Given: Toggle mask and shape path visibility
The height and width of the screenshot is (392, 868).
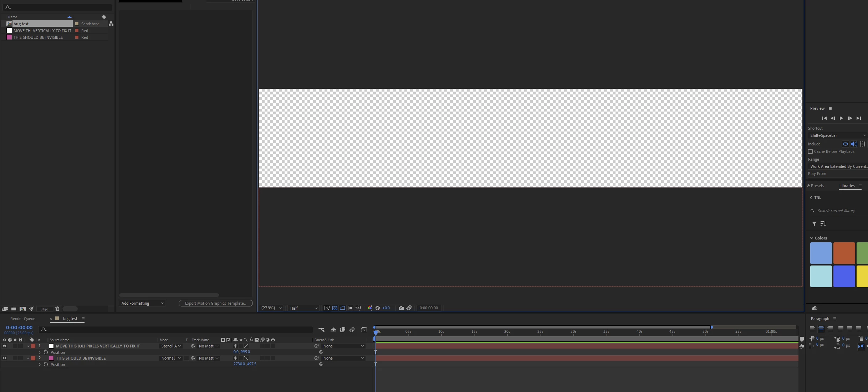Looking at the screenshot, I should tap(343, 308).
